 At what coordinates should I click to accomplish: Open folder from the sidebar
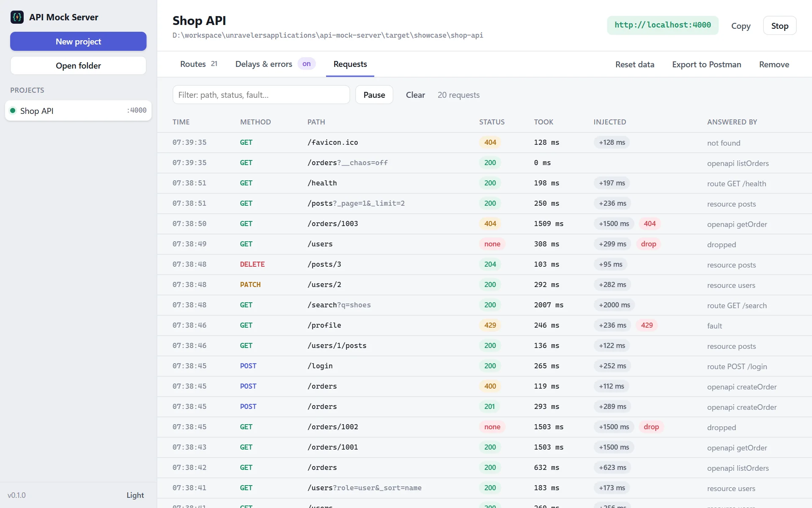(78, 66)
